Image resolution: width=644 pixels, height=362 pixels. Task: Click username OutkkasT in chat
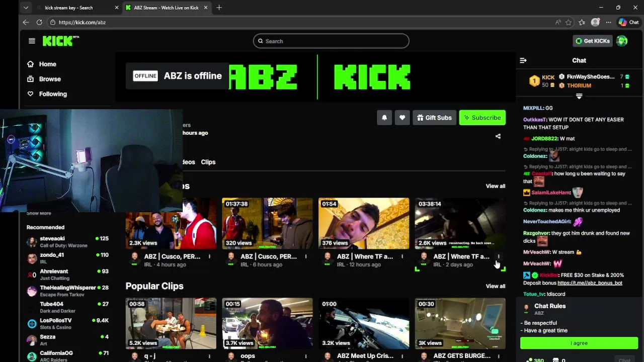534,120
